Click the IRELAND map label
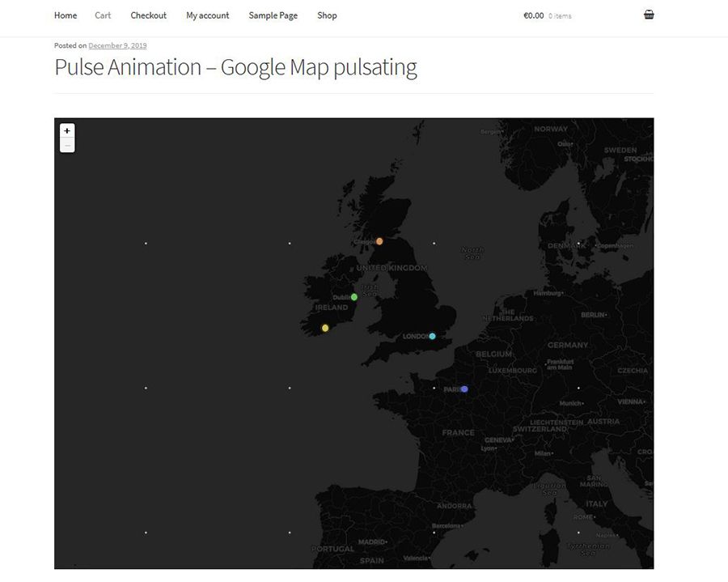 pos(332,308)
